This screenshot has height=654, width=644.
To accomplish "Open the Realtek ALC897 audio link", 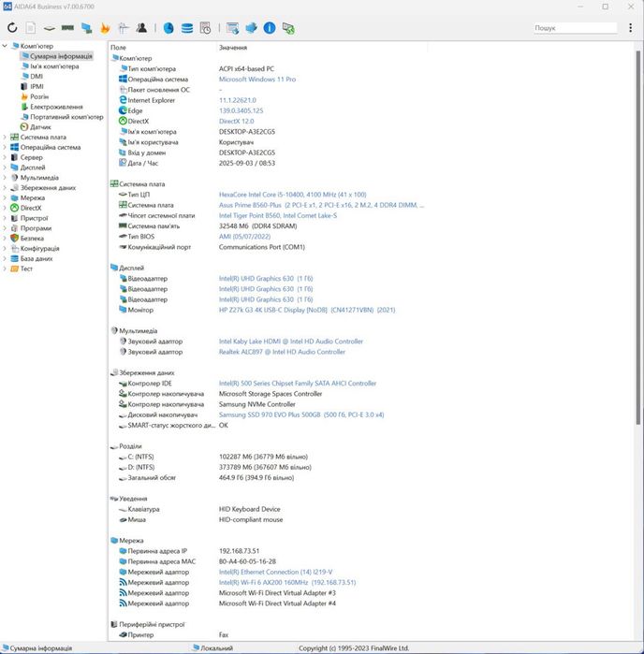I will pos(282,352).
